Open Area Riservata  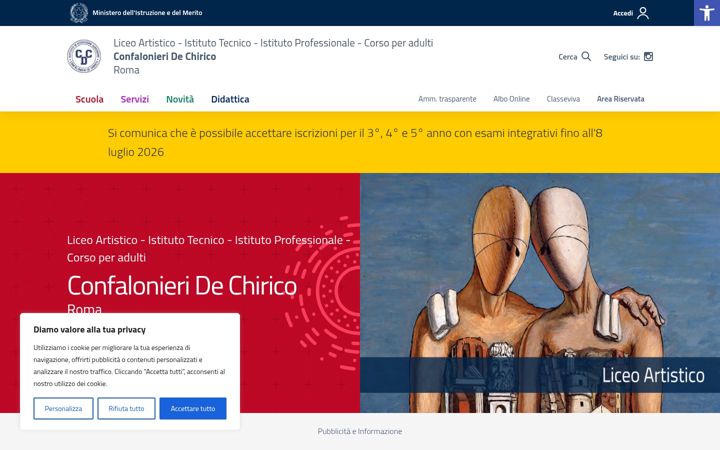620,99
